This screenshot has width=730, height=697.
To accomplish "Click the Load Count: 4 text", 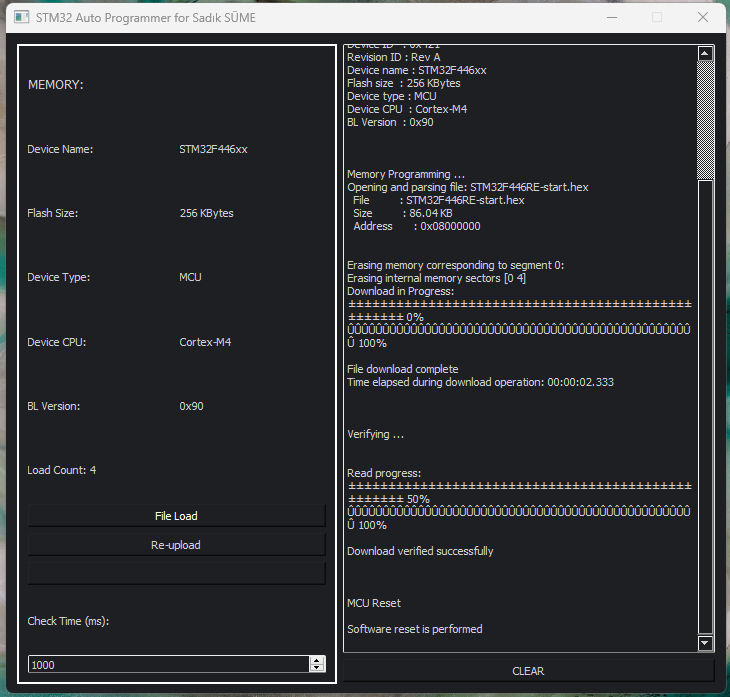I will [61, 470].
